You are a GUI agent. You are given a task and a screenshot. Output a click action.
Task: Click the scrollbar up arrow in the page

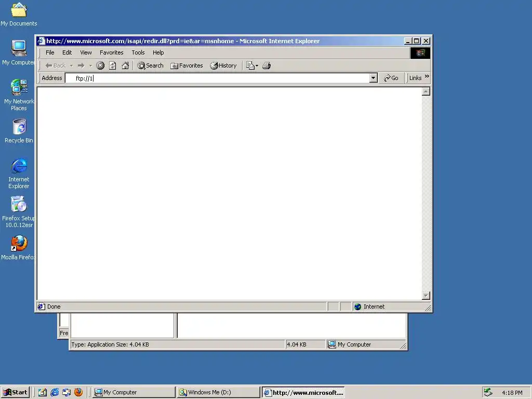pos(426,91)
